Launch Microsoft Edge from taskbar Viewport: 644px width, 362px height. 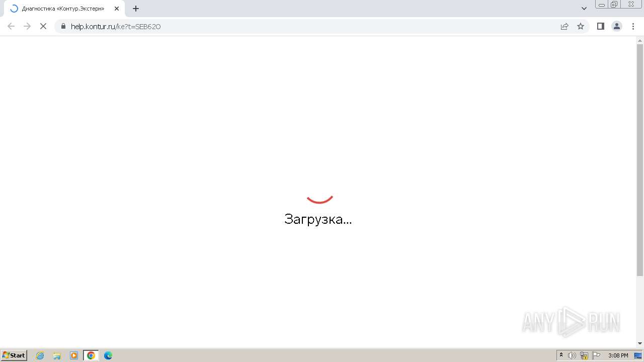point(108,355)
